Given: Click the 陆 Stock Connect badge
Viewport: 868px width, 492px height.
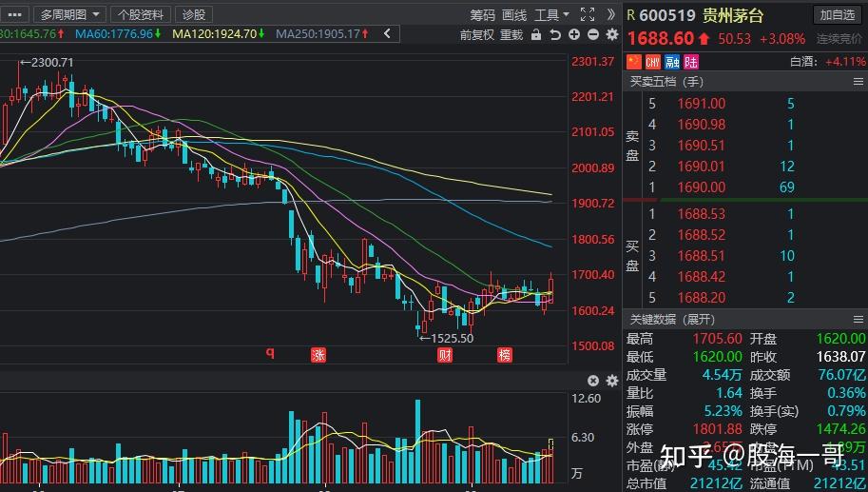Looking at the screenshot, I should 690,62.
